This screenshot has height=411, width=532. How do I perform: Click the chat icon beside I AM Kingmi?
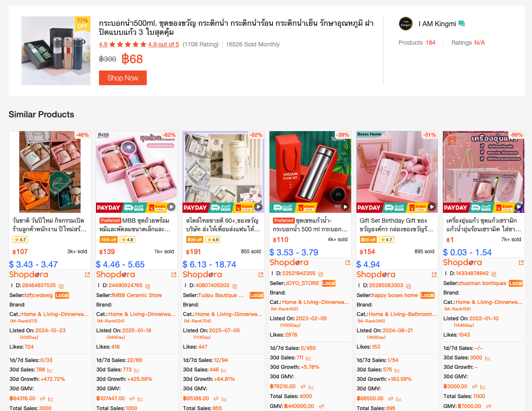click(x=461, y=24)
